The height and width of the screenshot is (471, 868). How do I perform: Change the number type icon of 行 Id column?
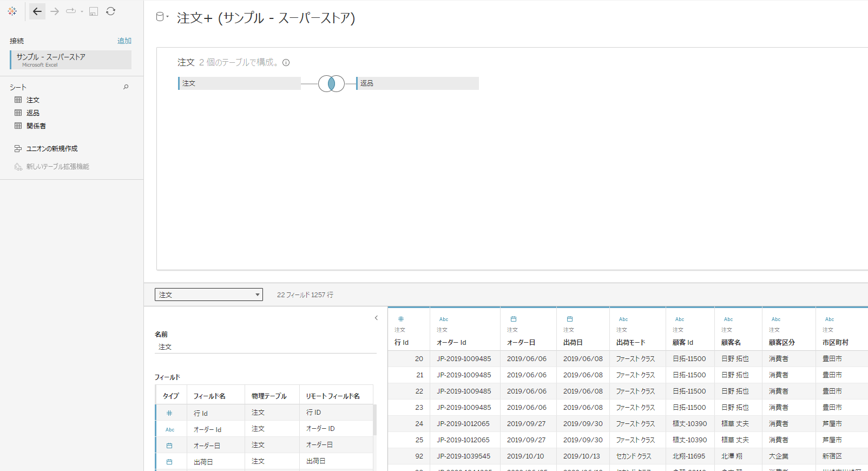401,319
